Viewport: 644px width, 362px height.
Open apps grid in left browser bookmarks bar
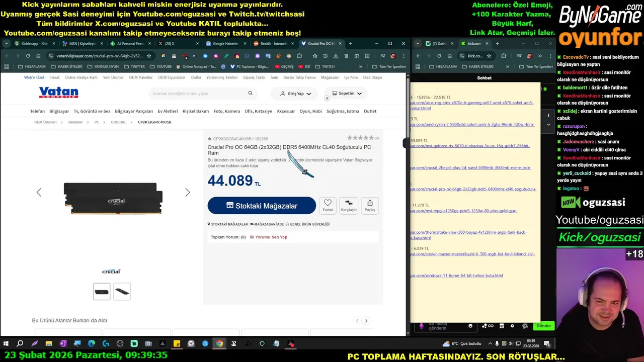[7, 66]
